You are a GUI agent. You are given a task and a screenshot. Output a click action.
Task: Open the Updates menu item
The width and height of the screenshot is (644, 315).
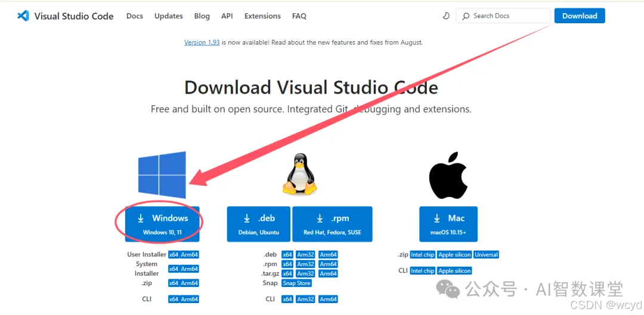pos(168,16)
